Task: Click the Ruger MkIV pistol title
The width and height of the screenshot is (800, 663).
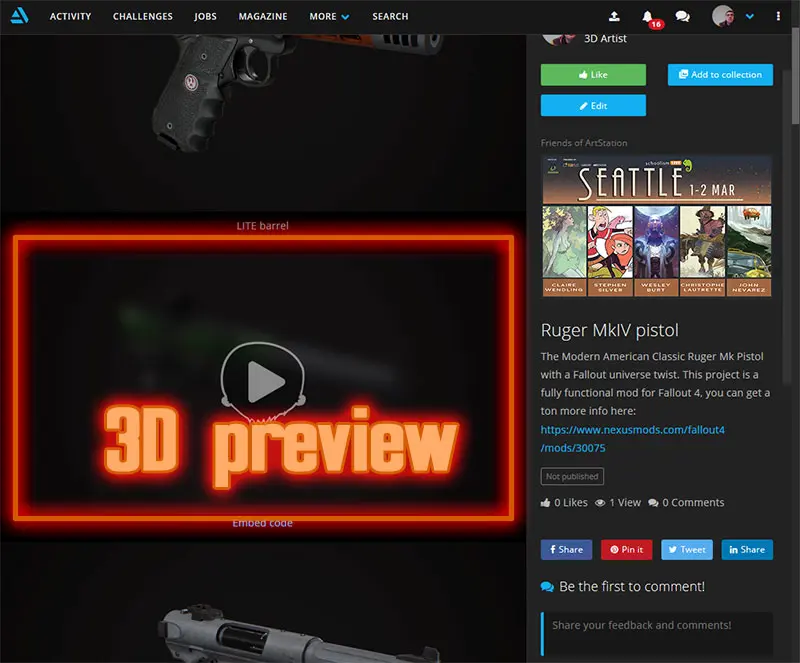Action: point(610,330)
